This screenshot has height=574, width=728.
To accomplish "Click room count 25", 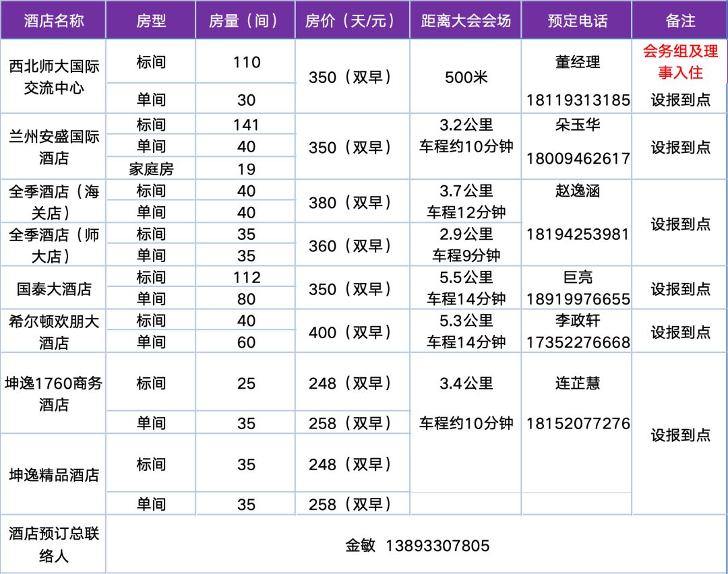I will coord(246,383).
